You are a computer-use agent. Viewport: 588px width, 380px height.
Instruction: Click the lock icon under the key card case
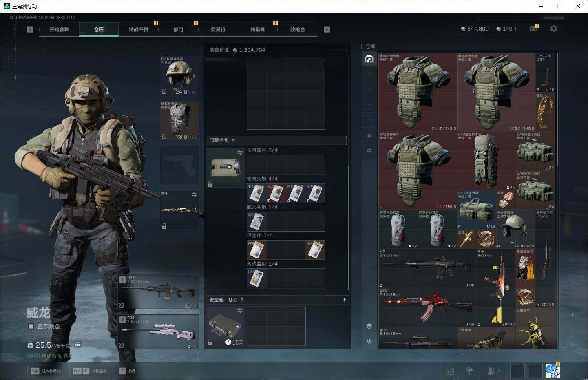(x=210, y=184)
